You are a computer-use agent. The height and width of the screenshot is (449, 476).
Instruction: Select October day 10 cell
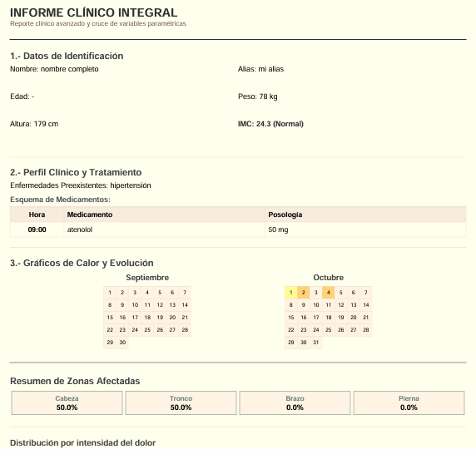coord(315,305)
